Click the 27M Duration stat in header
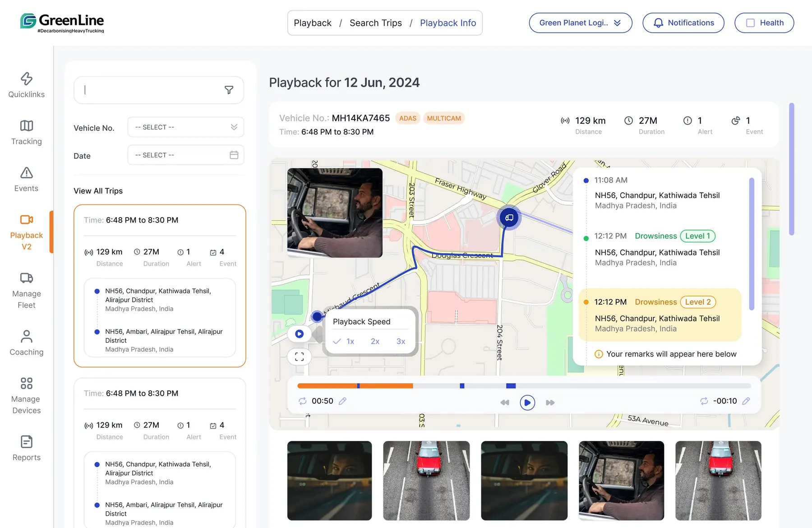The width and height of the screenshot is (812, 528). (645, 125)
